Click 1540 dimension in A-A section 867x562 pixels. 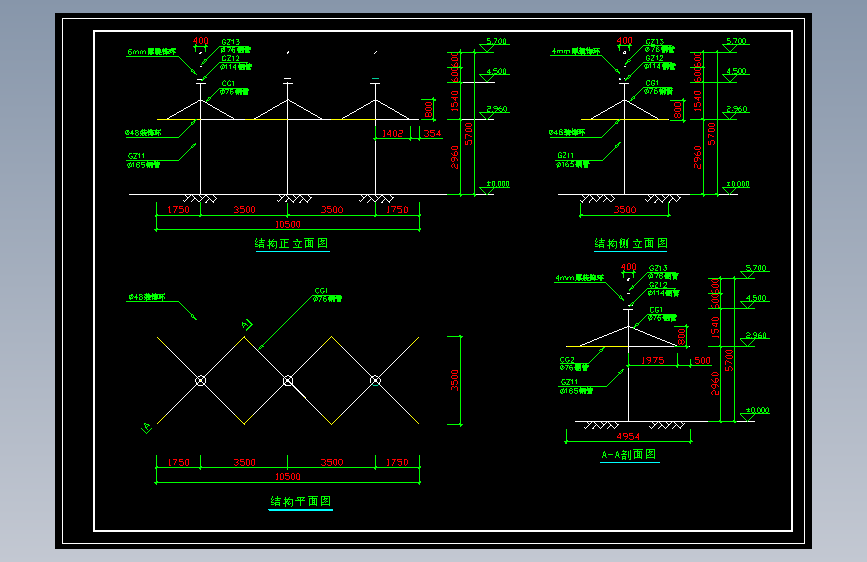pos(715,327)
